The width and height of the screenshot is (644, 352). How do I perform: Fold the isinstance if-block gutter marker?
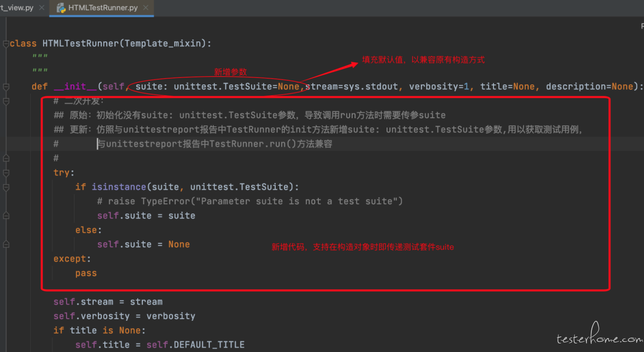pyautogui.click(x=6, y=188)
